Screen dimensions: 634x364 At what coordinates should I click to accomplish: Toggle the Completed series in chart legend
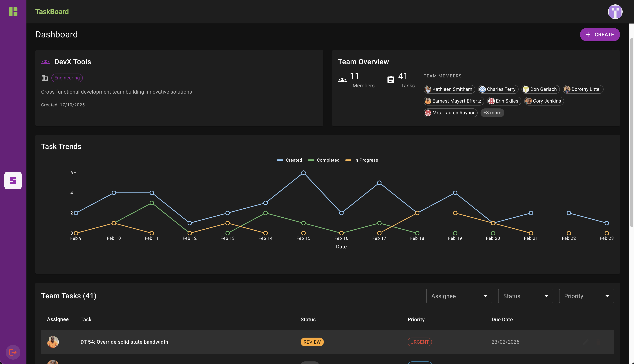[324, 160]
